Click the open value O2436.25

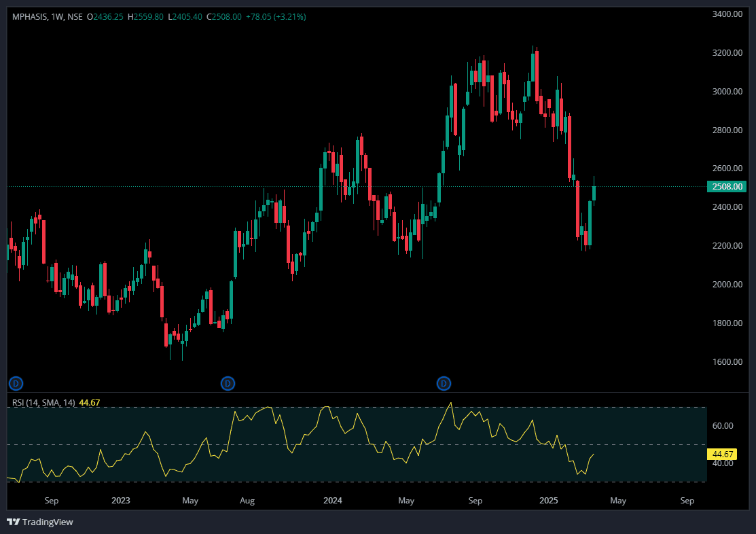coord(105,17)
